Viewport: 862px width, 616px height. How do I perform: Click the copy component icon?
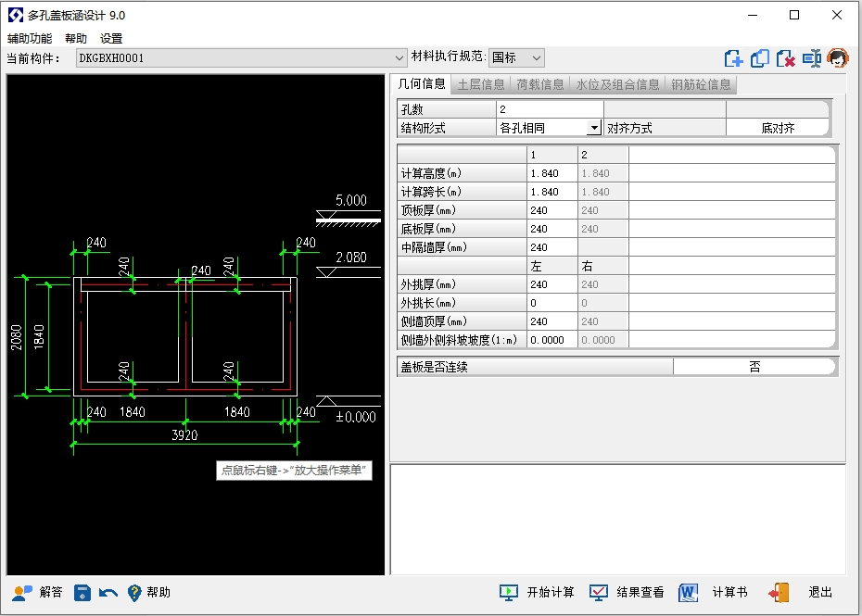coord(760,58)
